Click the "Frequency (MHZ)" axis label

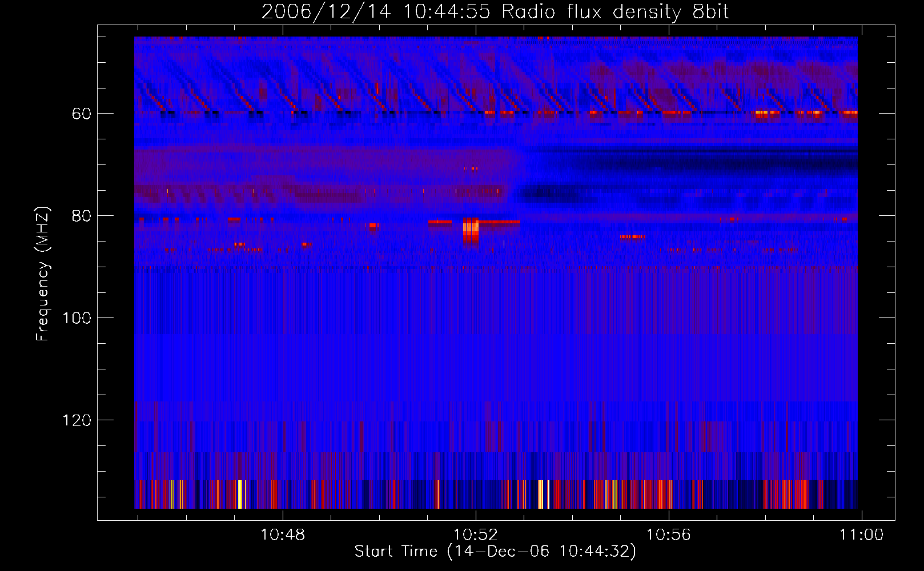pyautogui.click(x=43, y=274)
